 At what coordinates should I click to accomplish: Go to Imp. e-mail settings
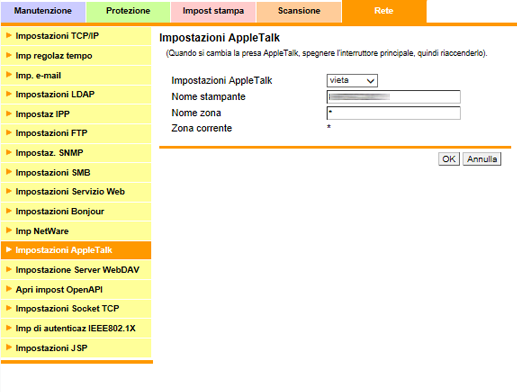(76, 75)
